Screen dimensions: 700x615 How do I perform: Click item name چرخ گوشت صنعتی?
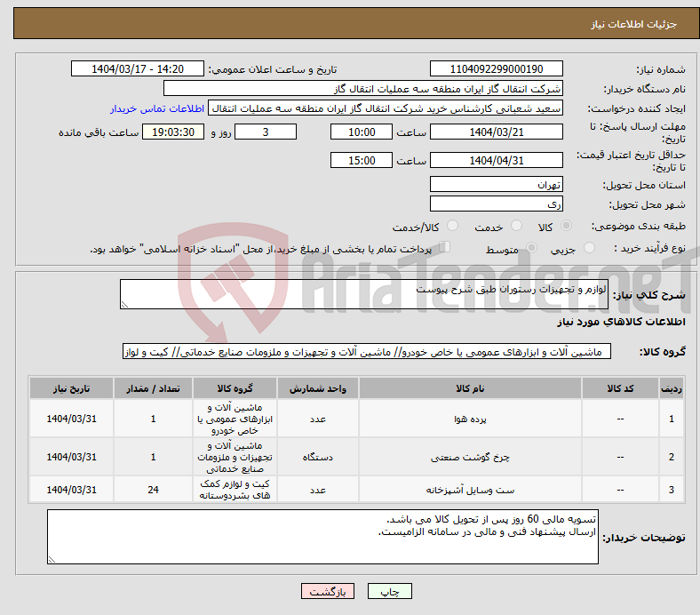pyautogui.click(x=470, y=457)
